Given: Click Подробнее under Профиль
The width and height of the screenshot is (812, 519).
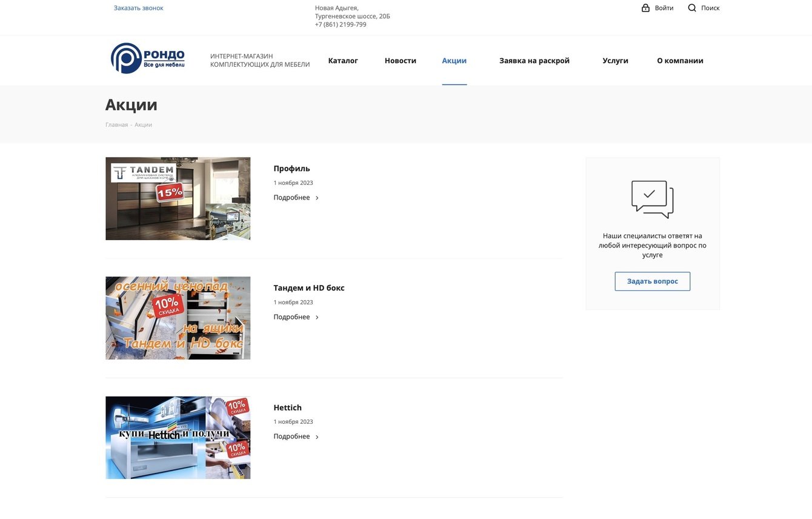Looking at the screenshot, I should tap(291, 198).
